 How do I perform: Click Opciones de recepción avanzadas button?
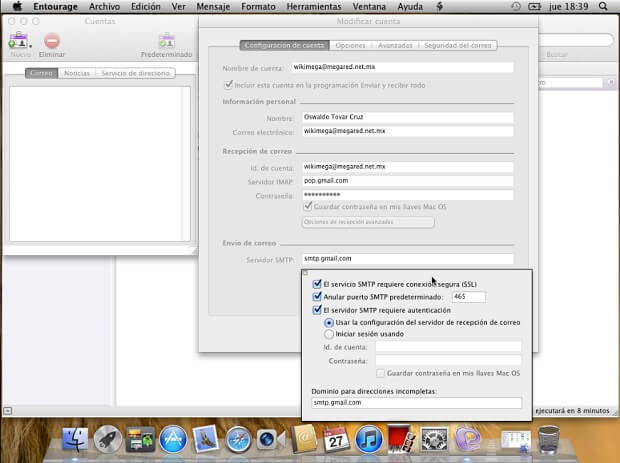(368, 222)
